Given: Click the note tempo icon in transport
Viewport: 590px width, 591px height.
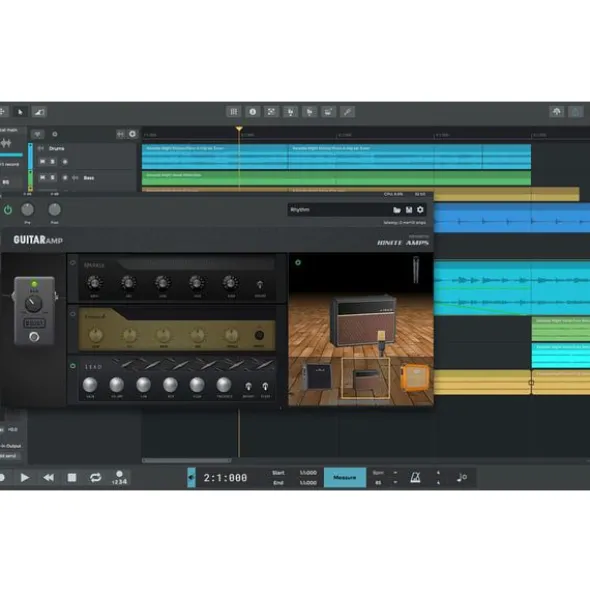Looking at the screenshot, I should (x=462, y=478).
